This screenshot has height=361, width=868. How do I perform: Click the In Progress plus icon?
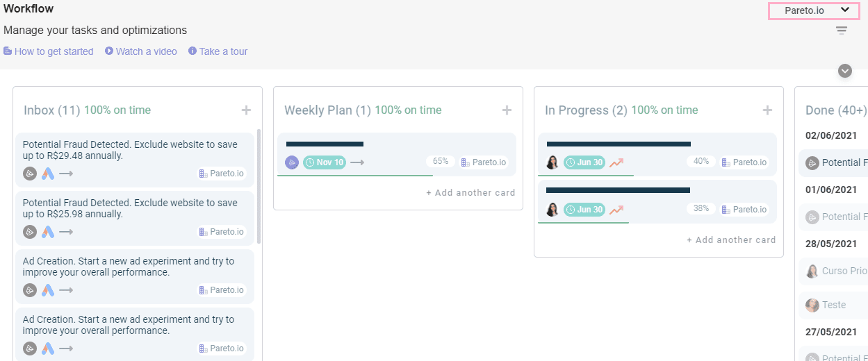[x=767, y=110]
